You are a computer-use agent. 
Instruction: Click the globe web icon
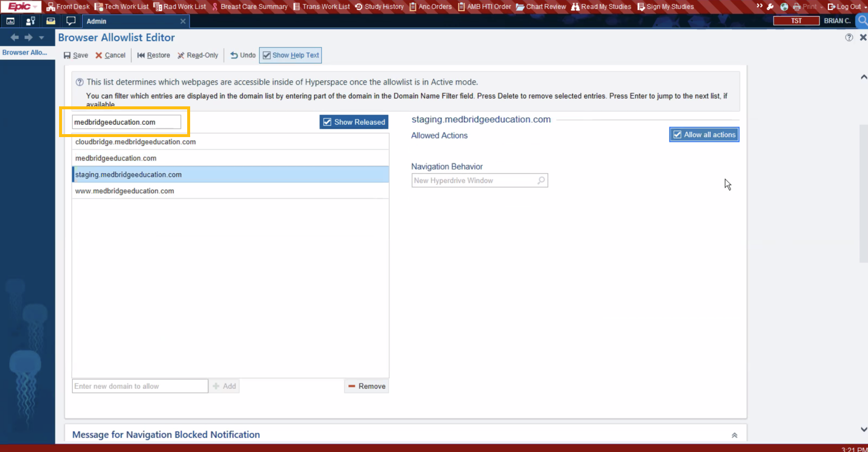tap(784, 6)
